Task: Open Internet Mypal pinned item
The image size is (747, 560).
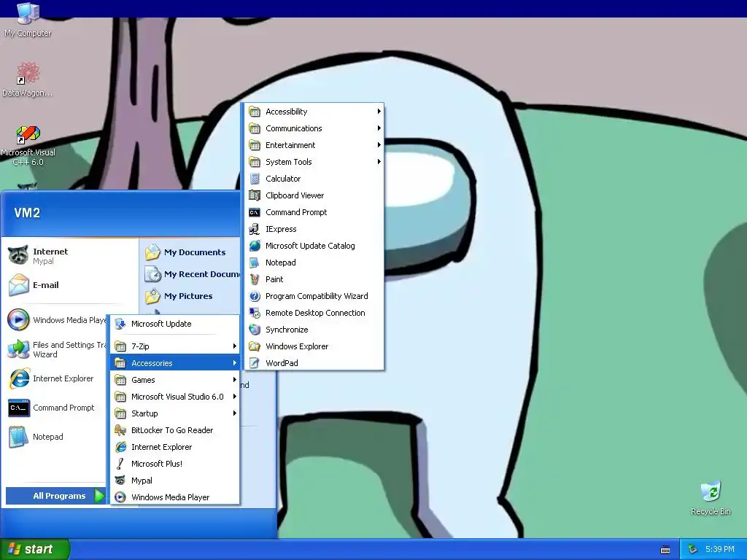Action: [x=71, y=256]
